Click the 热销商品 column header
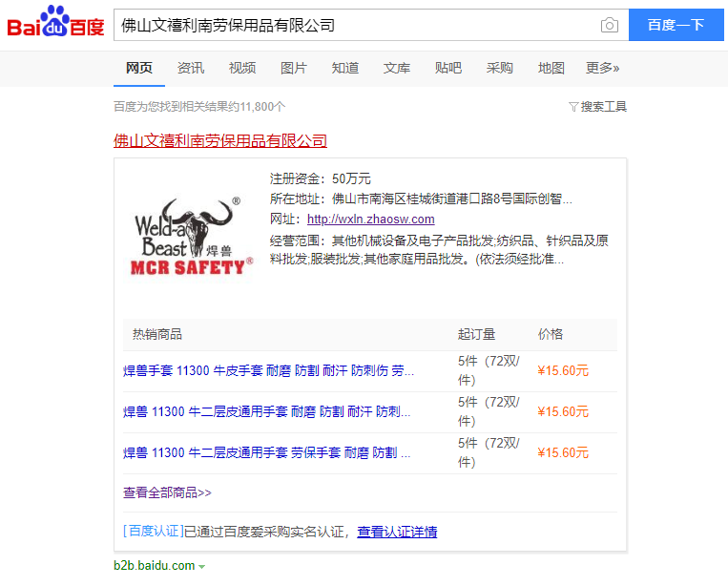This screenshot has height=586, width=728. pos(156,334)
